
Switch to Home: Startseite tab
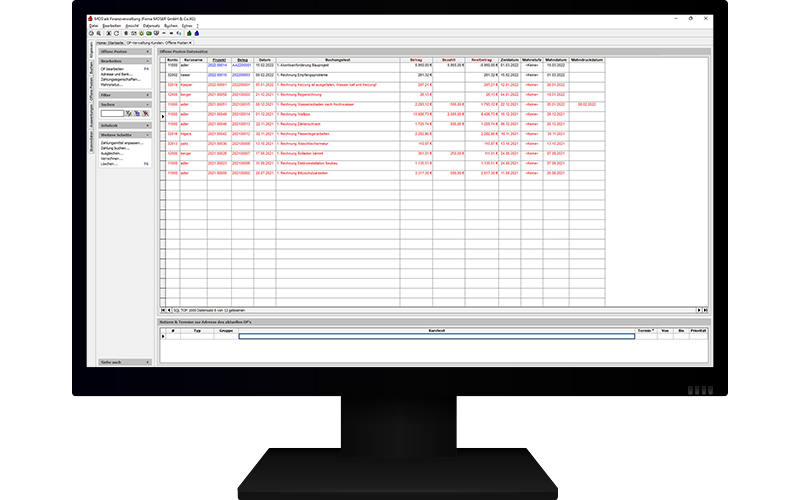pyautogui.click(x=110, y=43)
